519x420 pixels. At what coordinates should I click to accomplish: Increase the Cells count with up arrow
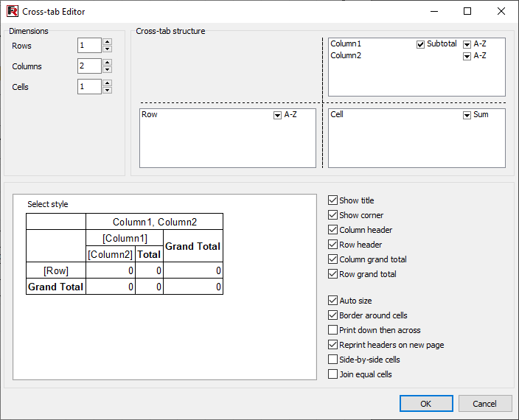[x=107, y=83]
